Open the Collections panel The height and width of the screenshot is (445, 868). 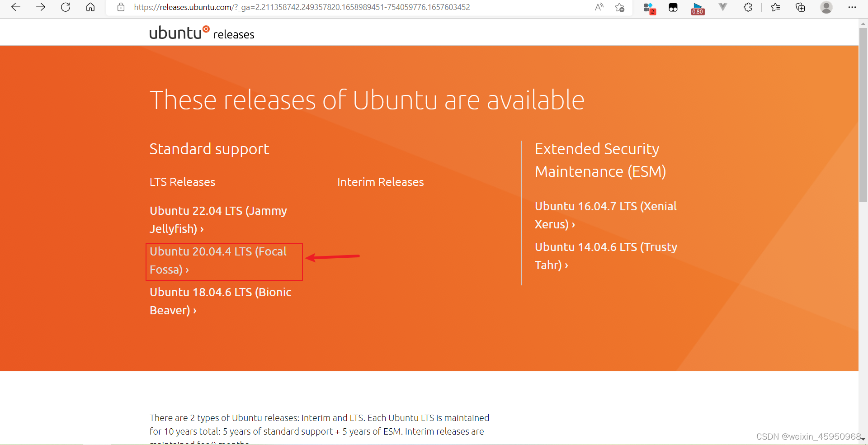(800, 7)
